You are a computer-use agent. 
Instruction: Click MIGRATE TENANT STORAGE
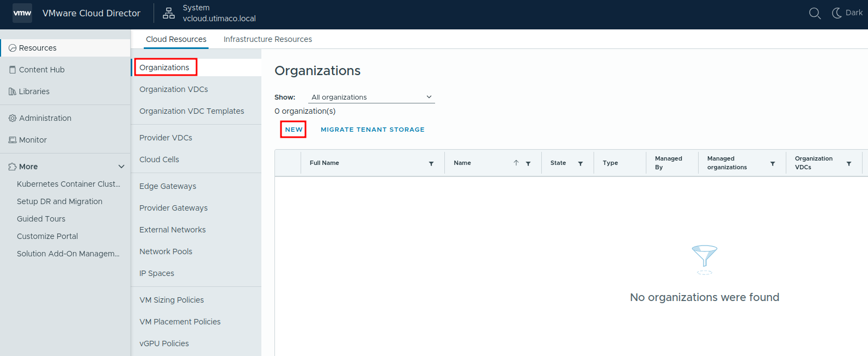point(372,130)
